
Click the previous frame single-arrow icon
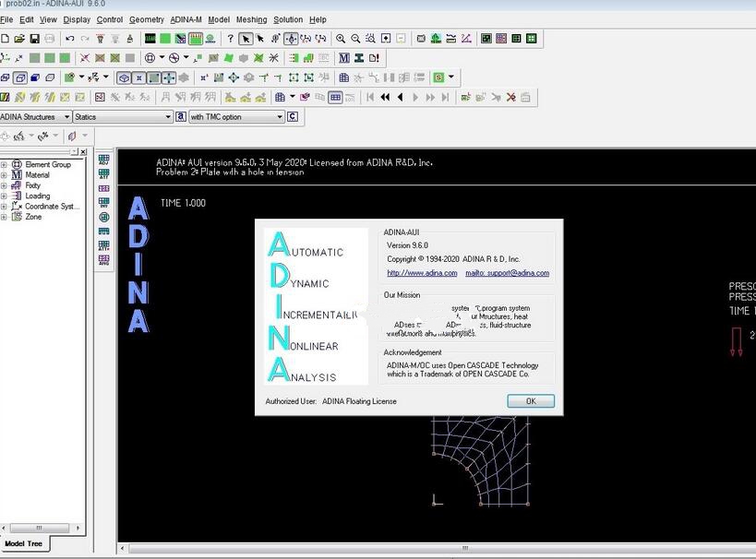[400, 98]
